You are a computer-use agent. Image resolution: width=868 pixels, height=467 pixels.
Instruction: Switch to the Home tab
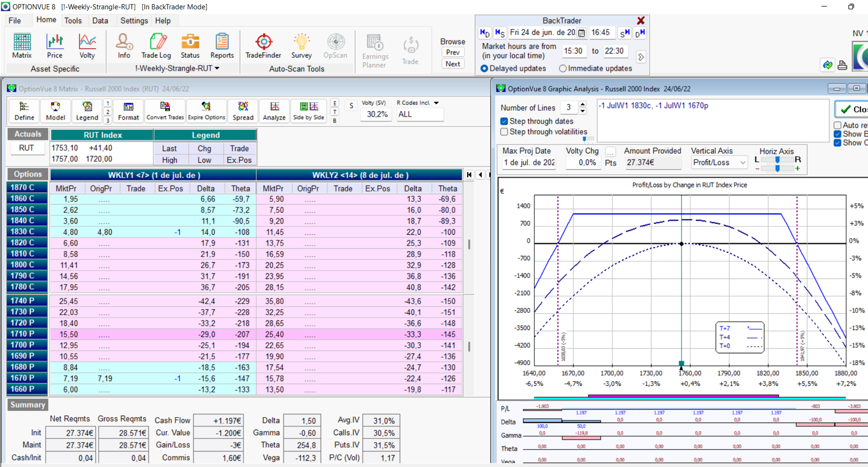click(46, 20)
